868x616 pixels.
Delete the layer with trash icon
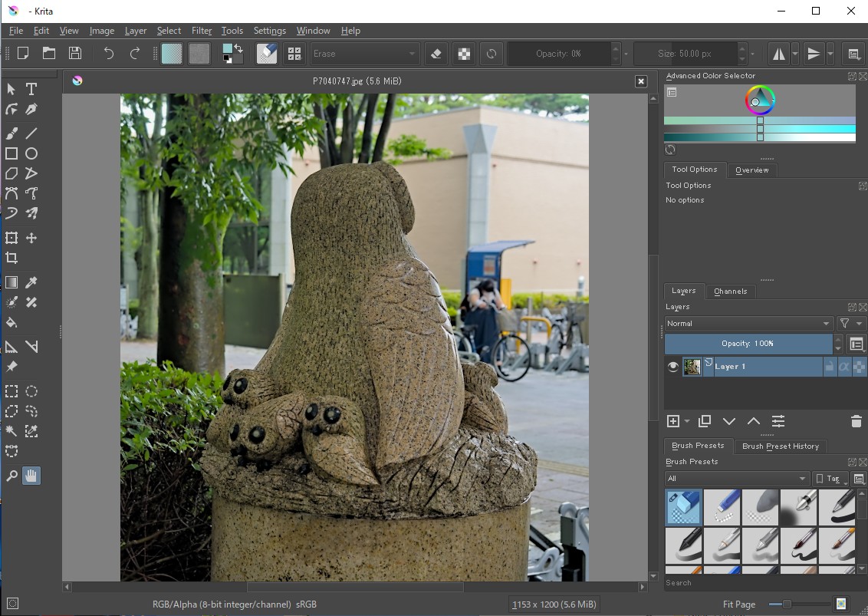pos(856,422)
